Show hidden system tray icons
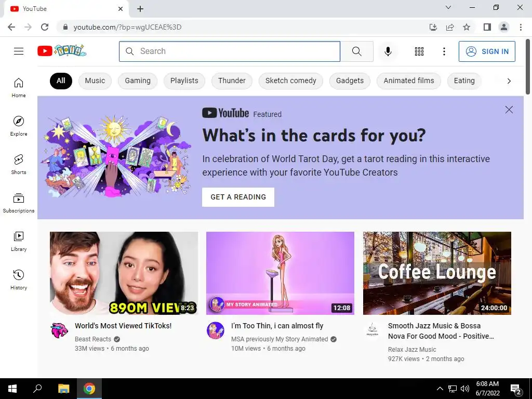Screen dimensions: 532x399 [440, 389]
